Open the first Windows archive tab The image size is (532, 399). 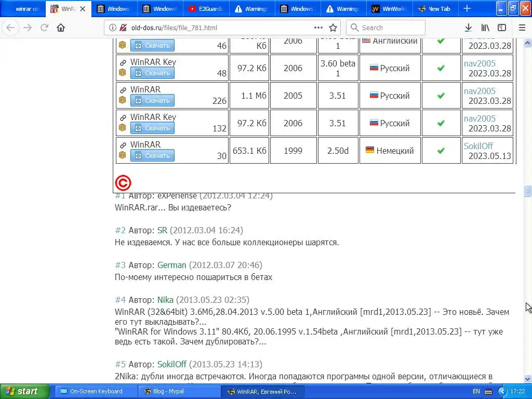point(114,9)
